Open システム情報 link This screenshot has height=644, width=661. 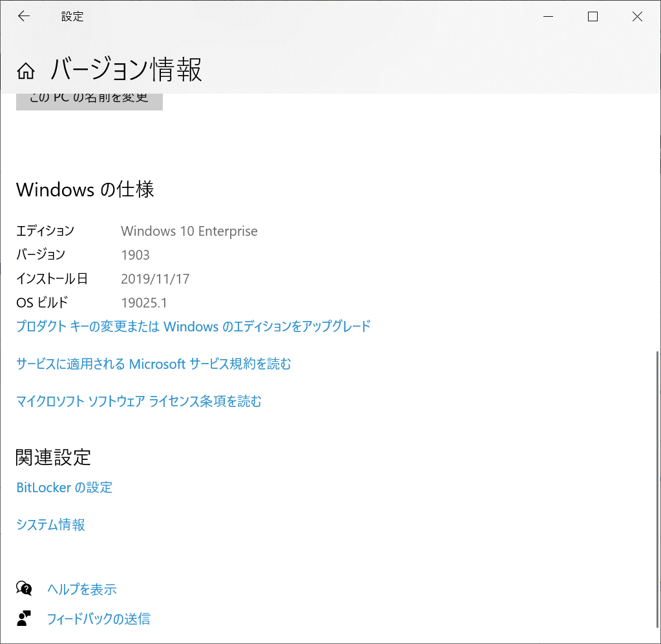[x=50, y=525]
